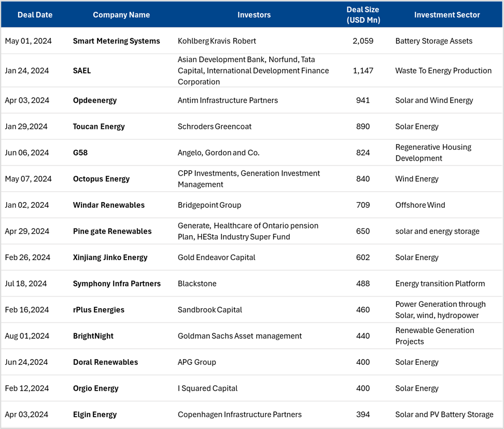Image resolution: width=504 pixels, height=429 pixels.
Task: Click sector "Wind Energy" in Octopus Energy row
Action: [x=417, y=179]
